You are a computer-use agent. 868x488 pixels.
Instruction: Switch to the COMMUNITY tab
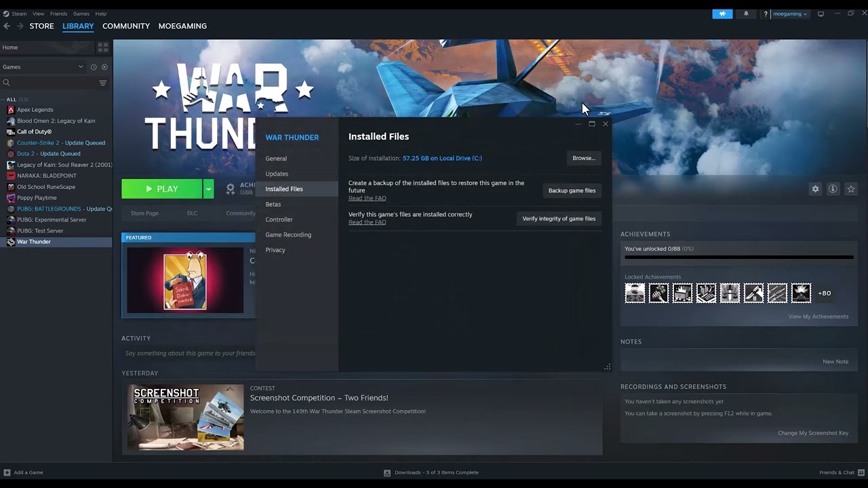click(x=126, y=26)
